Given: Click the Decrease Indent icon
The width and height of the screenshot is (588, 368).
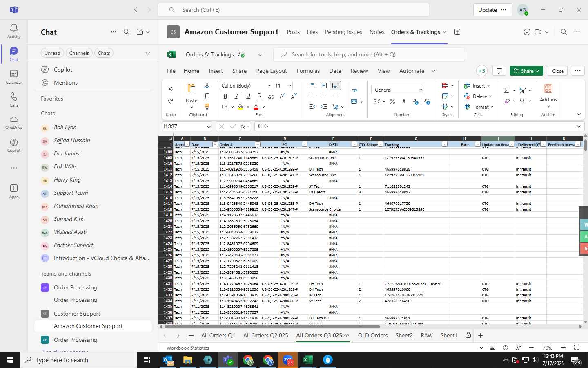Looking at the screenshot, I should point(312,107).
